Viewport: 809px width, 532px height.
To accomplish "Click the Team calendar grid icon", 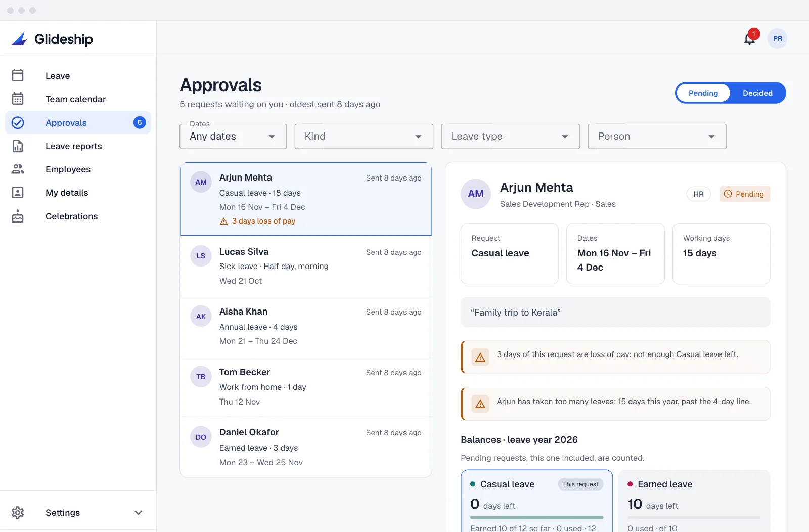I will coord(18,99).
